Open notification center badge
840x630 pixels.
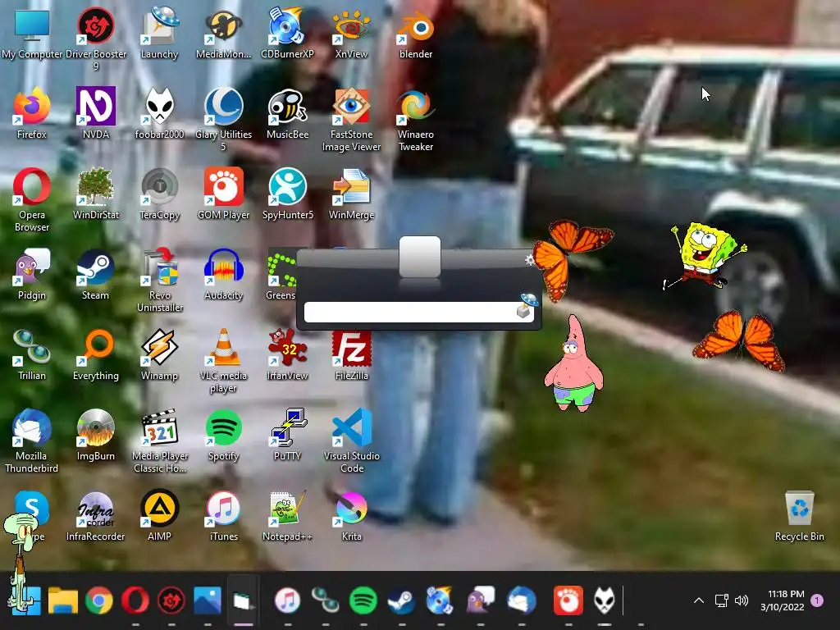pyautogui.click(x=817, y=600)
